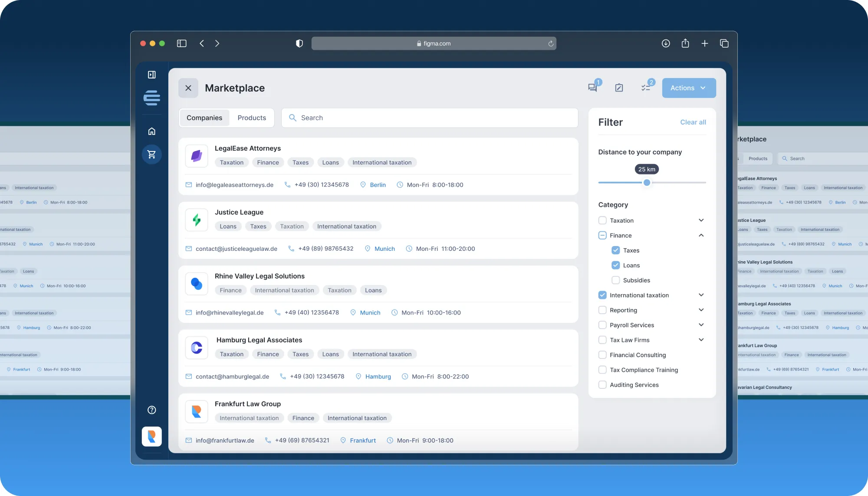Click the Clear all filter link

click(x=693, y=122)
